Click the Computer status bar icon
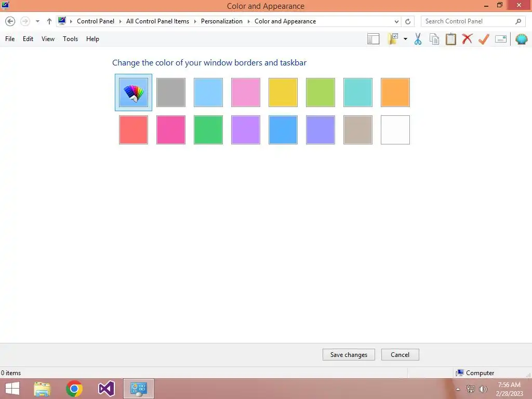This screenshot has width=532, height=399. [460, 373]
